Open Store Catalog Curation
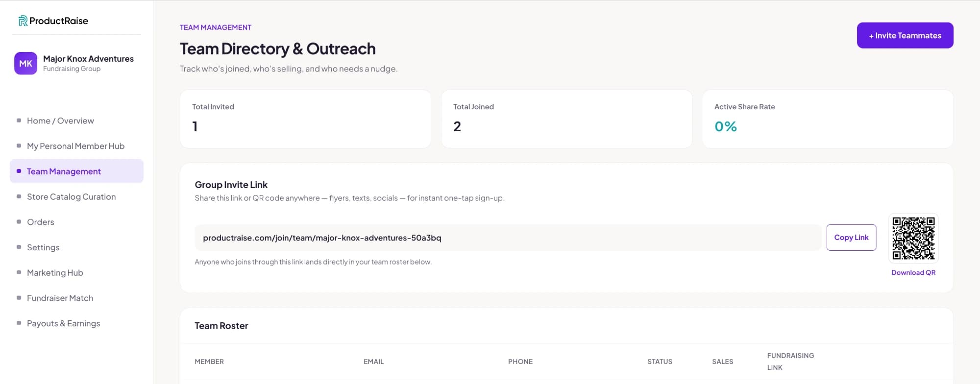This screenshot has width=980, height=384. pos(71,196)
